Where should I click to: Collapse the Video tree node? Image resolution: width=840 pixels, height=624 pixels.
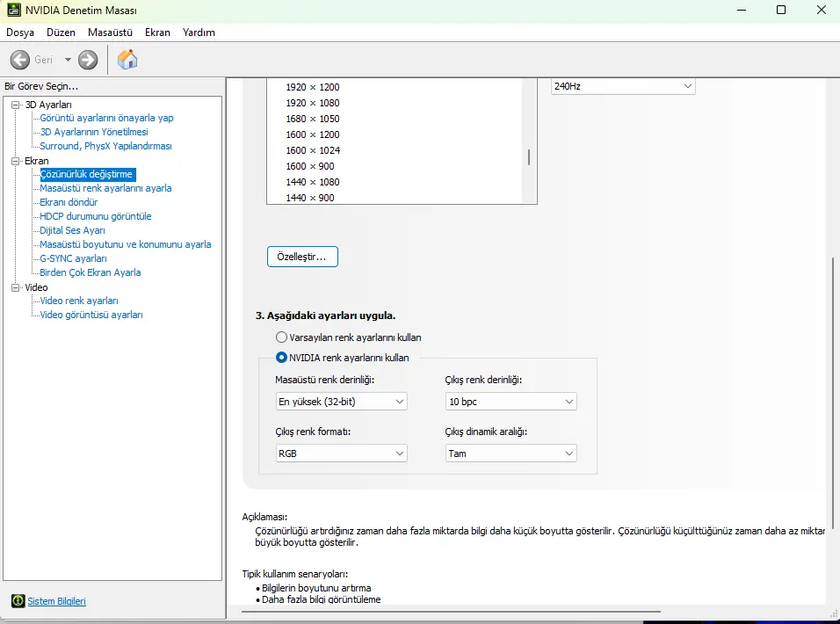click(16, 287)
